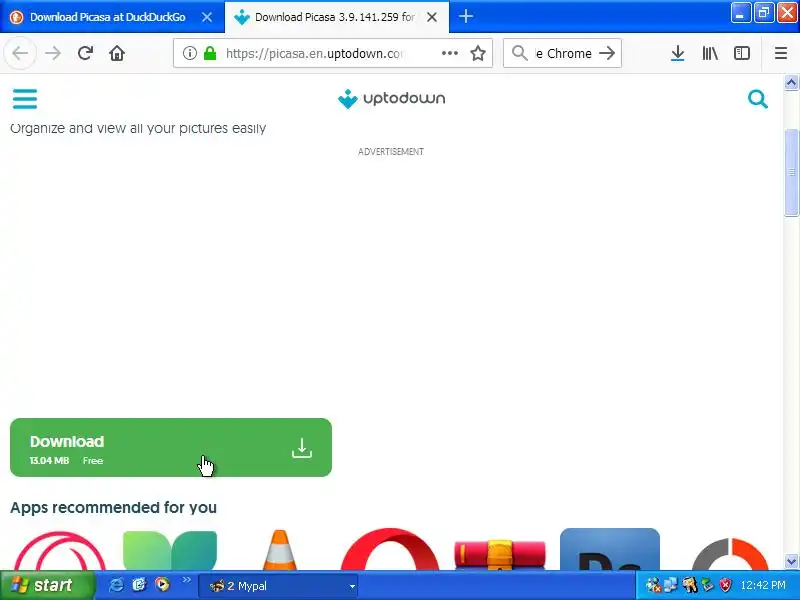Click the Apps recommended for you heading
Screen dimensions: 800x600
[x=113, y=508]
